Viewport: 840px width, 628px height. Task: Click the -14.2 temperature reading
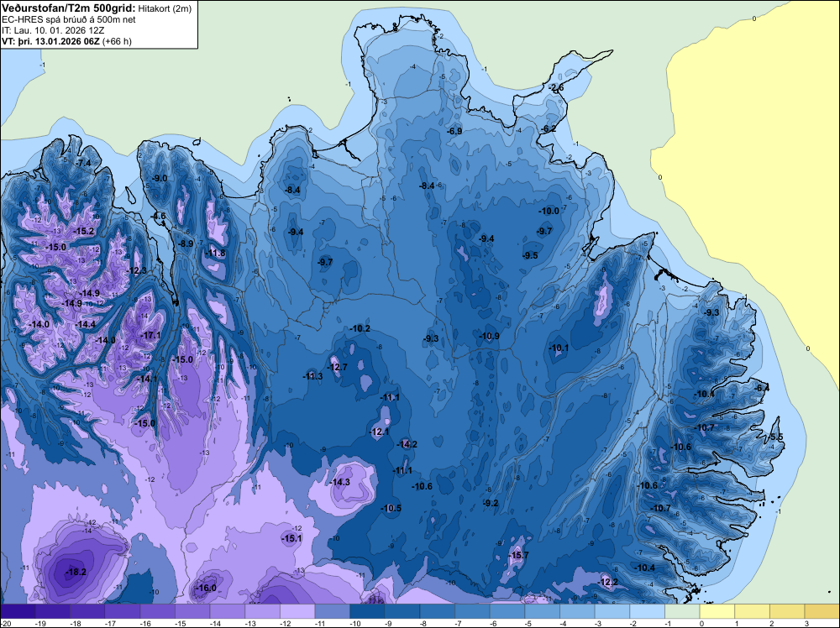[x=406, y=444]
